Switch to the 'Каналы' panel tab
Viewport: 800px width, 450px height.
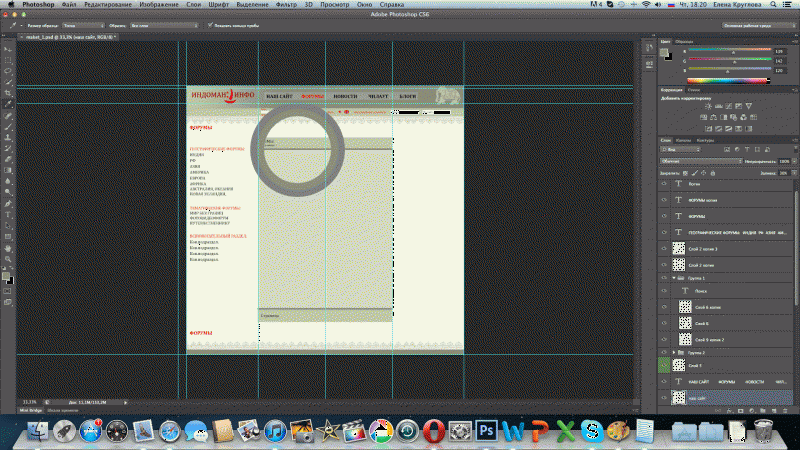click(x=683, y=140)
